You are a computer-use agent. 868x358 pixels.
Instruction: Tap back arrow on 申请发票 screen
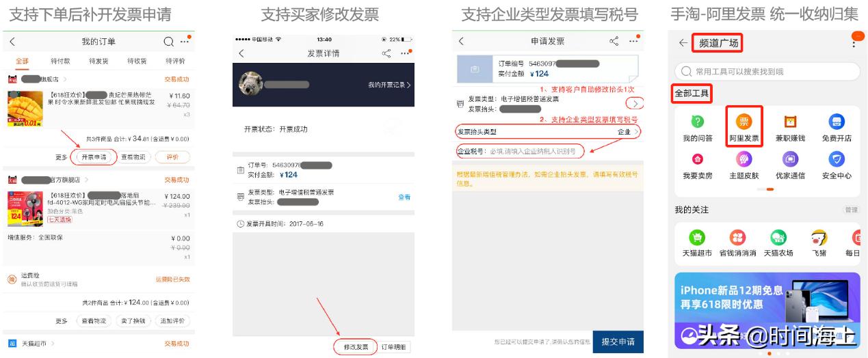click(461, 41)
